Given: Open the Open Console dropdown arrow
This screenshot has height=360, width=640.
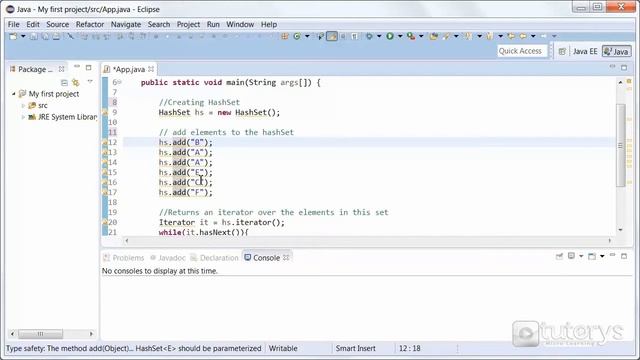Looking at the screenshot, I should [x=602, y=256].
